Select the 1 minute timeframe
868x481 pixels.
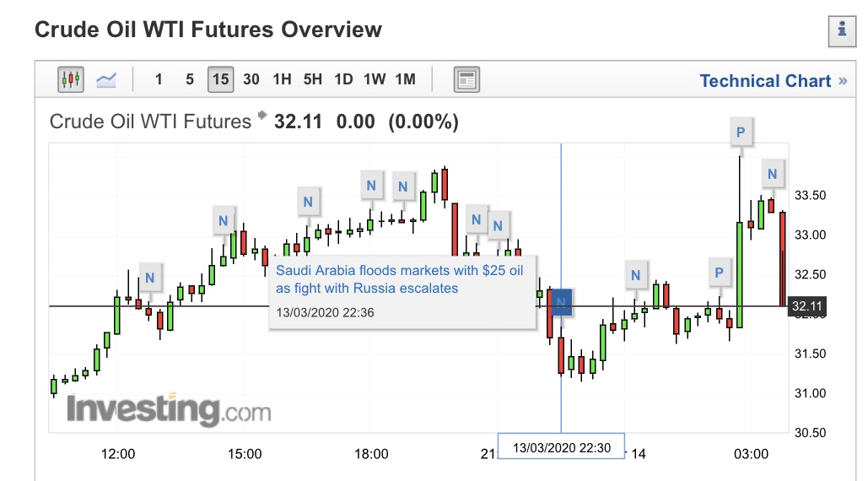(159, 80)
